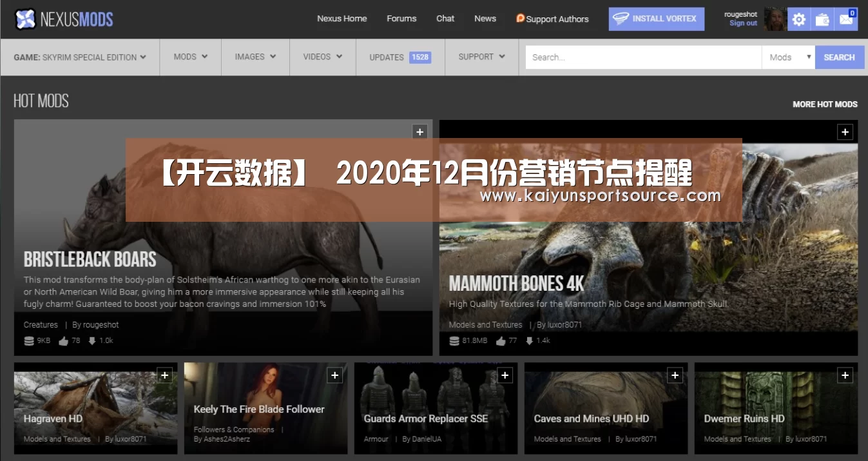Expand the Game: Skyrim Special Edition selector

[x=80, y=57]
